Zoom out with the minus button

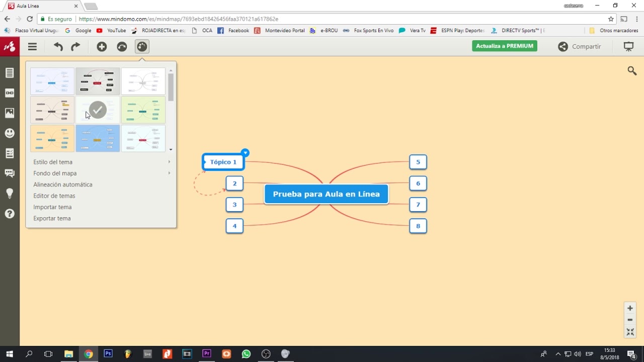[630, 320]
